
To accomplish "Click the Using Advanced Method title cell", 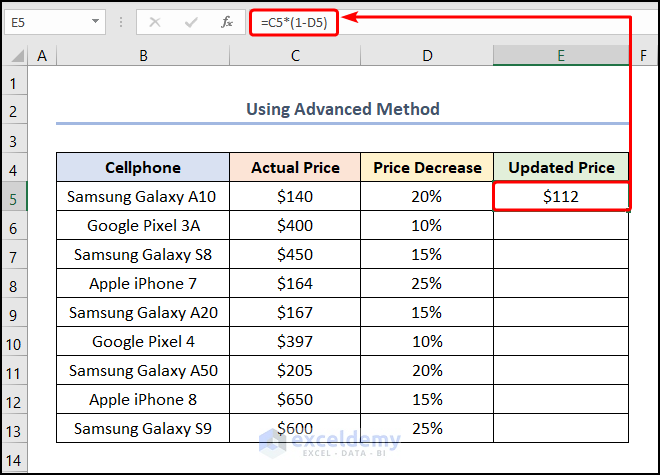I will coord(343,109).
